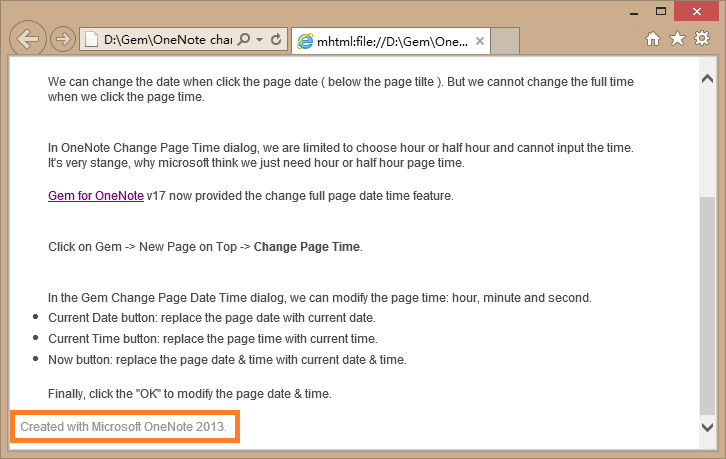Open Tools with the gear icon
The image size is (726, 459).
(702, 38)
